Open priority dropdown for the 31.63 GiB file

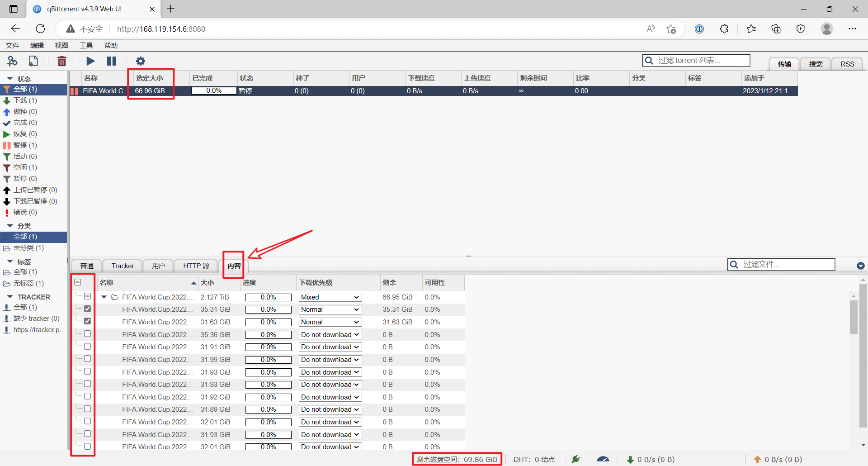point(330,322)
